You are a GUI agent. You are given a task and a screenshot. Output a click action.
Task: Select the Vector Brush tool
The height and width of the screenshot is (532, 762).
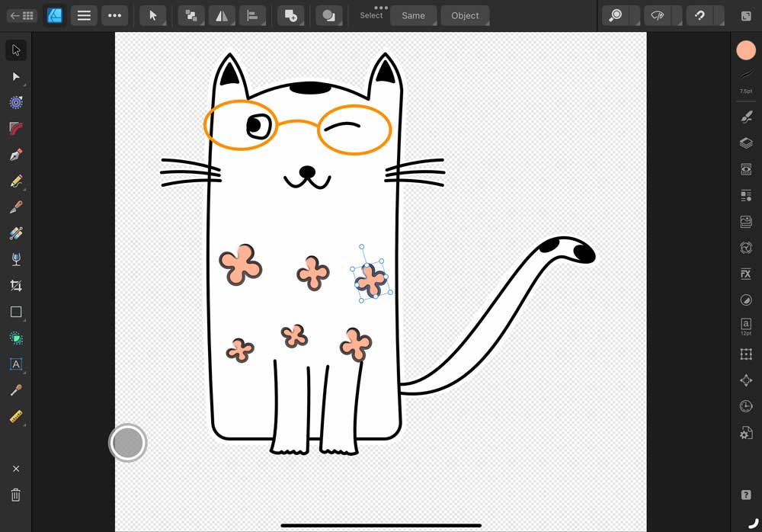click(16, 207)
